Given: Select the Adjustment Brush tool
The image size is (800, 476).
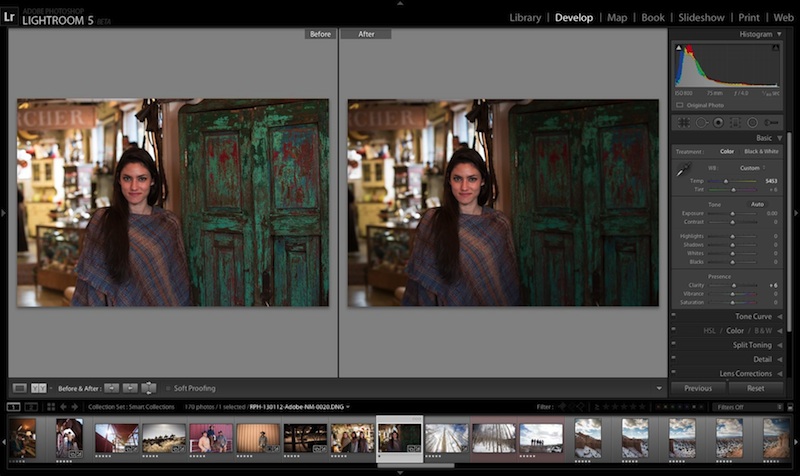Looking at the screenshot, I should 772,122.
